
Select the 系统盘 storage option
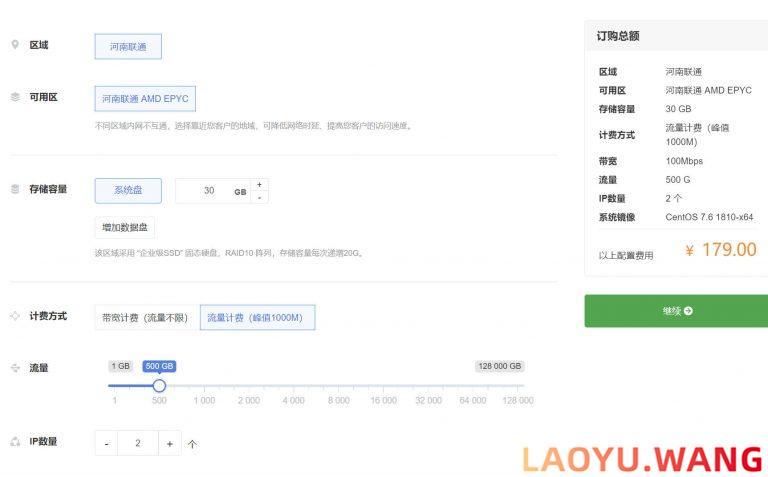(x=128, y=191)
